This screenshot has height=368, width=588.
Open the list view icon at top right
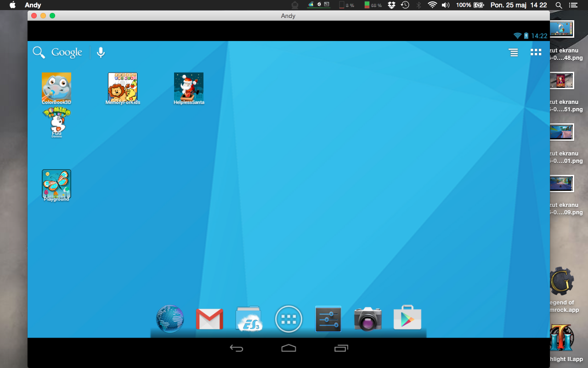click(513, 52)
